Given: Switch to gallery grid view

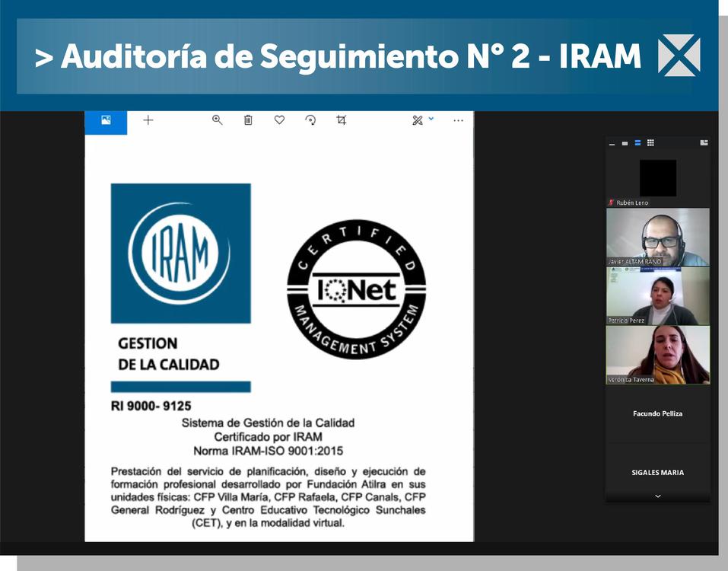Looking at the screenshot, I should (650, 143).
